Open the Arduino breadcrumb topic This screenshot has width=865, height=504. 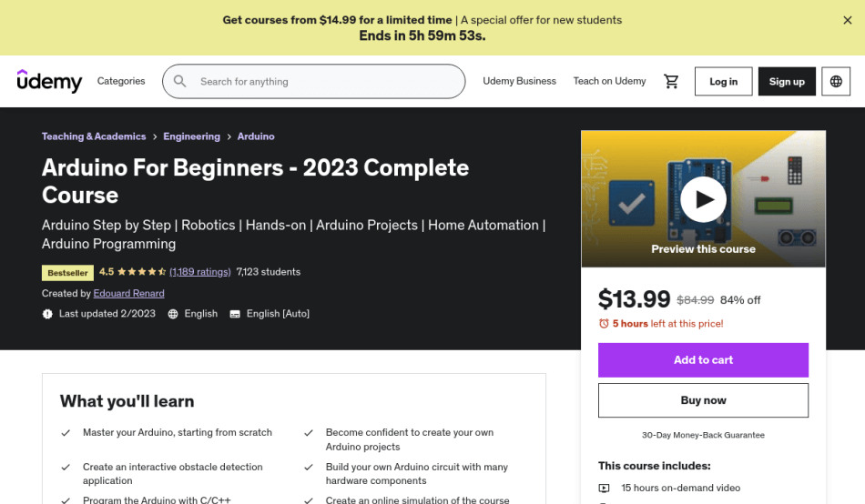(x=256, y=136)
